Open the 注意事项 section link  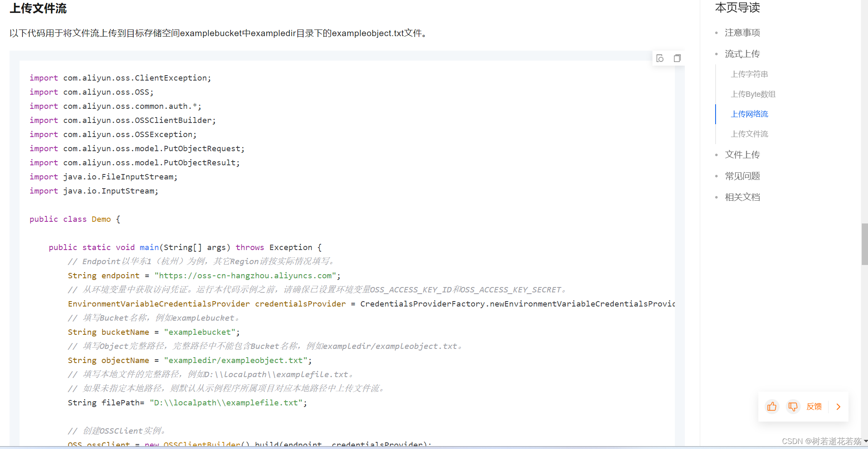[742, 33]
